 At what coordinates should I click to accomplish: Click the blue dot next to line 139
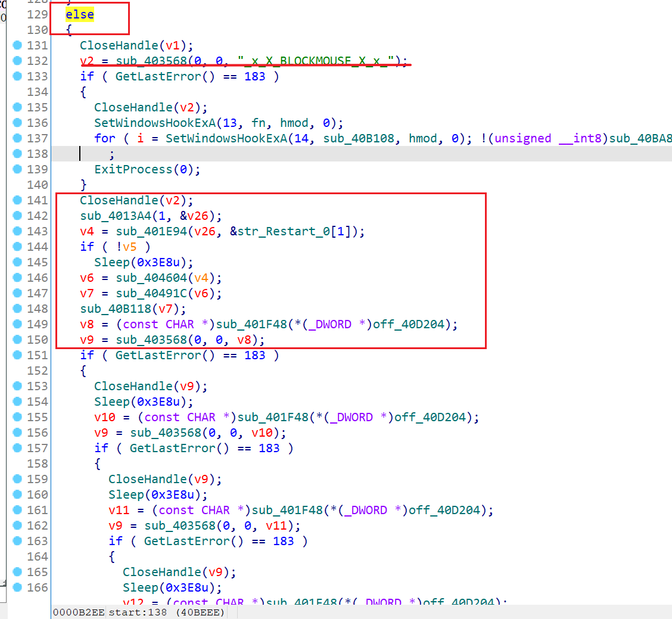(17, 169)
